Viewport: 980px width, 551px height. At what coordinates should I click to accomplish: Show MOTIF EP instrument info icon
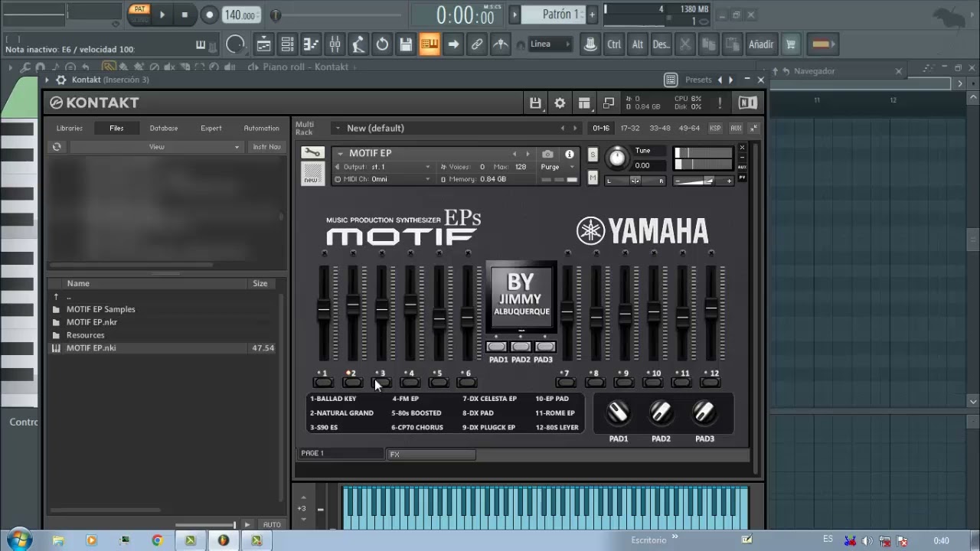coord(569,154)
